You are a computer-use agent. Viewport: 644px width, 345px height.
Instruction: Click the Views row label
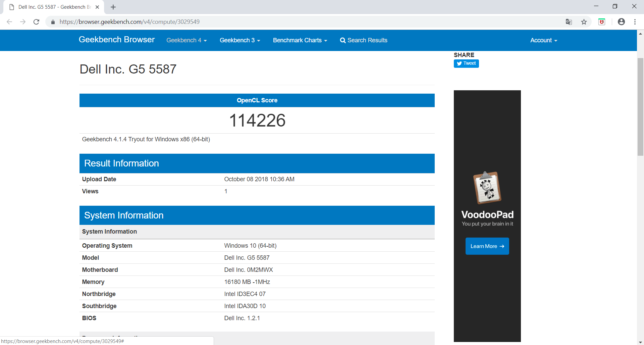[90, 191]
